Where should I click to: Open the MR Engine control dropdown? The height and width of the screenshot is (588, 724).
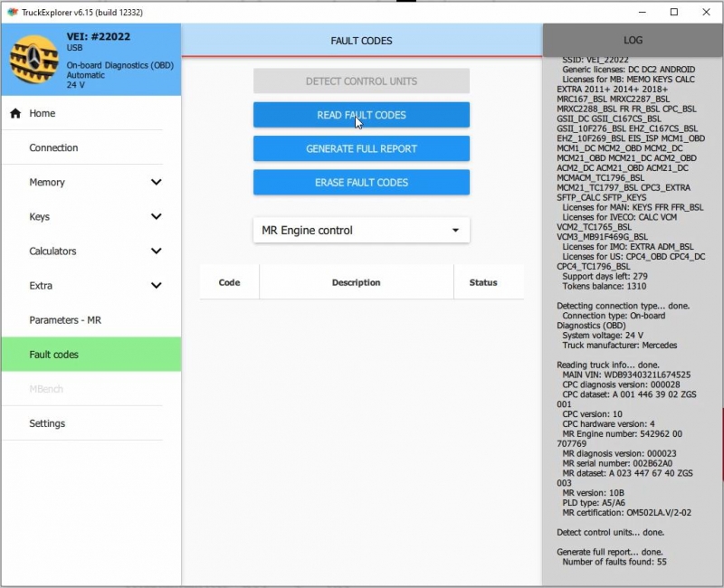tap(361, 230)
